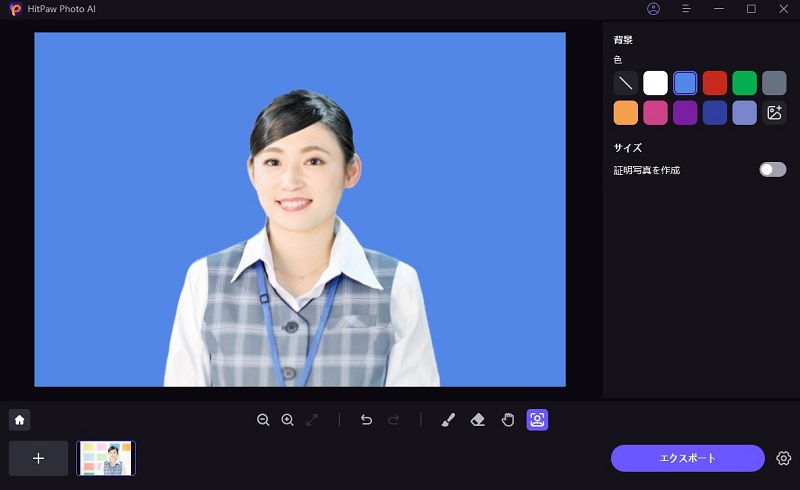Choose the dark navy blue background
This screenshot has width=800, height=490.
point(715,113)
